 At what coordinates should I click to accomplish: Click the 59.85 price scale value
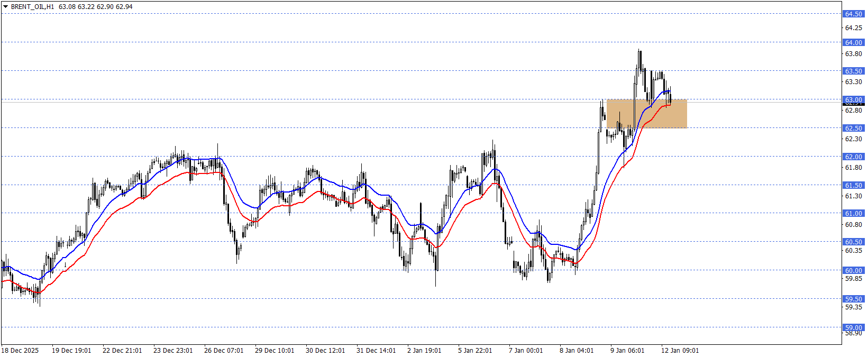(x=853, y=279)
